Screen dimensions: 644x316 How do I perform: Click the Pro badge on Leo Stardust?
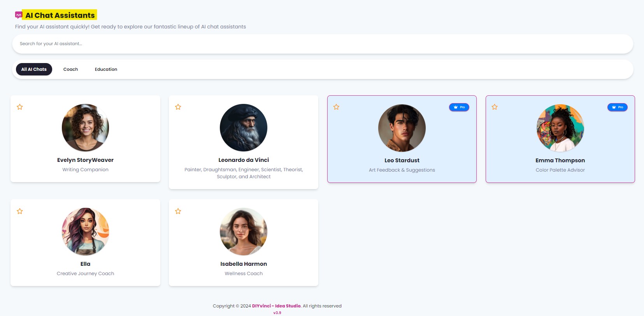[x=459, y=107]
